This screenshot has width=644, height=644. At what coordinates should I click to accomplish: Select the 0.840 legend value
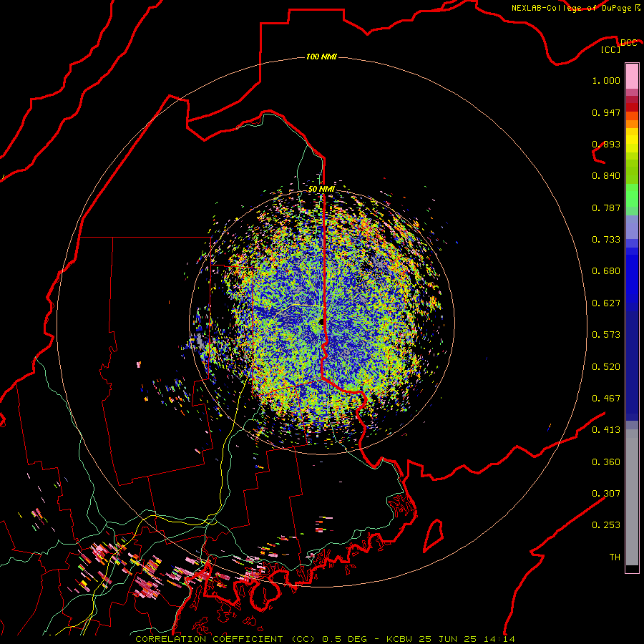pyautogui.click(x=606, y=176)
